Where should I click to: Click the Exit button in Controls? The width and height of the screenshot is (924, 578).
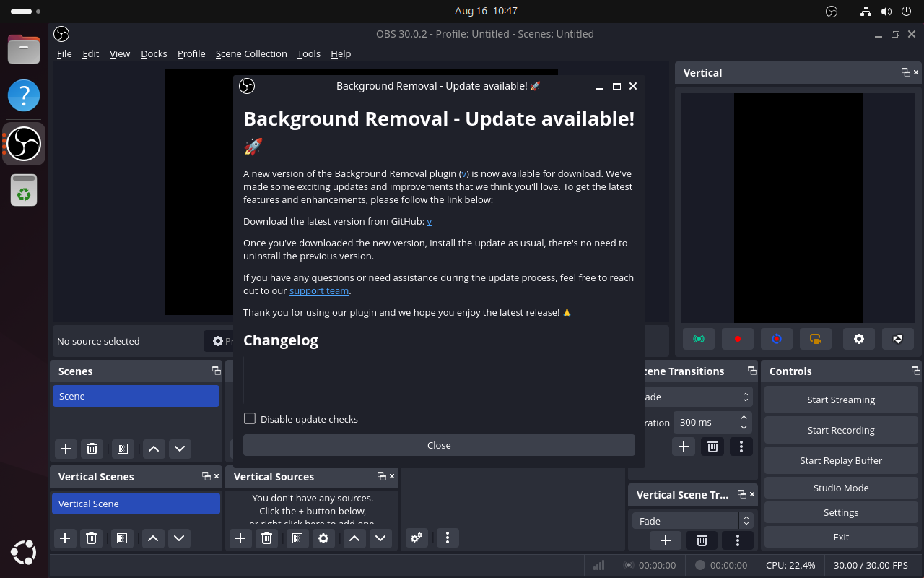coord(841,537)
